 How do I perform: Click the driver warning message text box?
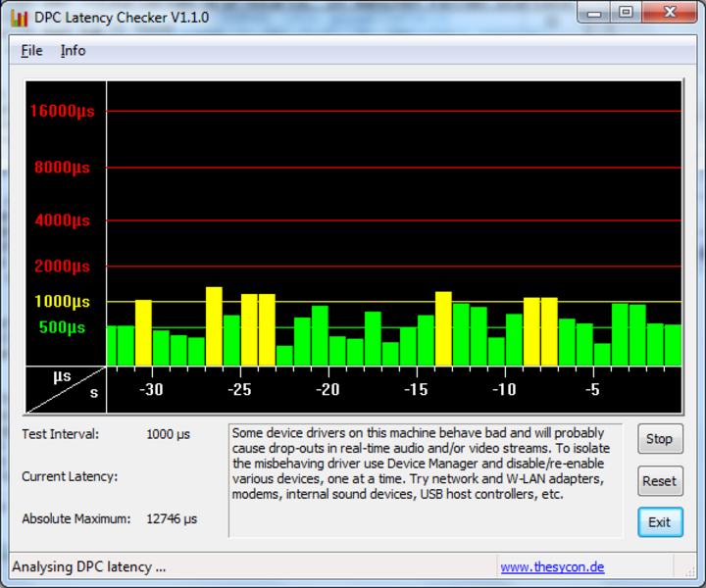(426, 480)
